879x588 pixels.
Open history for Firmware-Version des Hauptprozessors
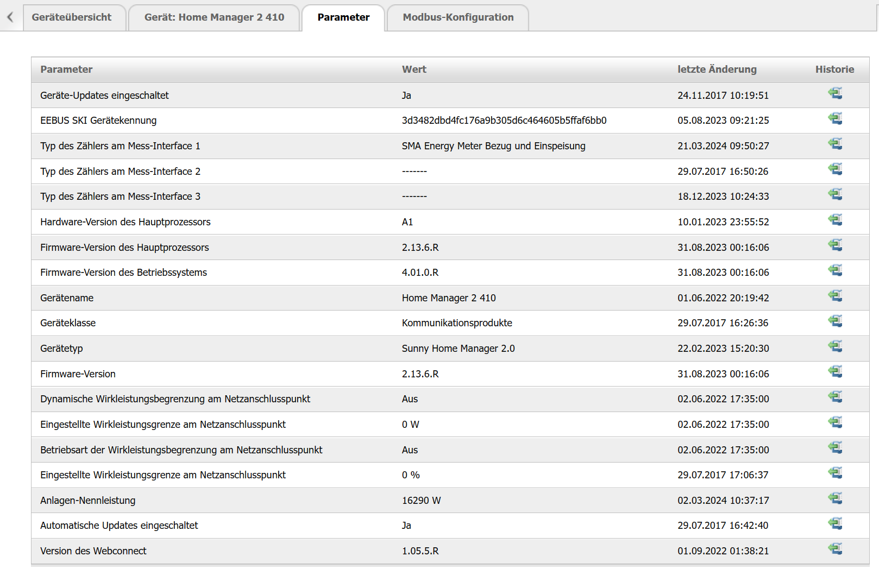click(835, 245)
